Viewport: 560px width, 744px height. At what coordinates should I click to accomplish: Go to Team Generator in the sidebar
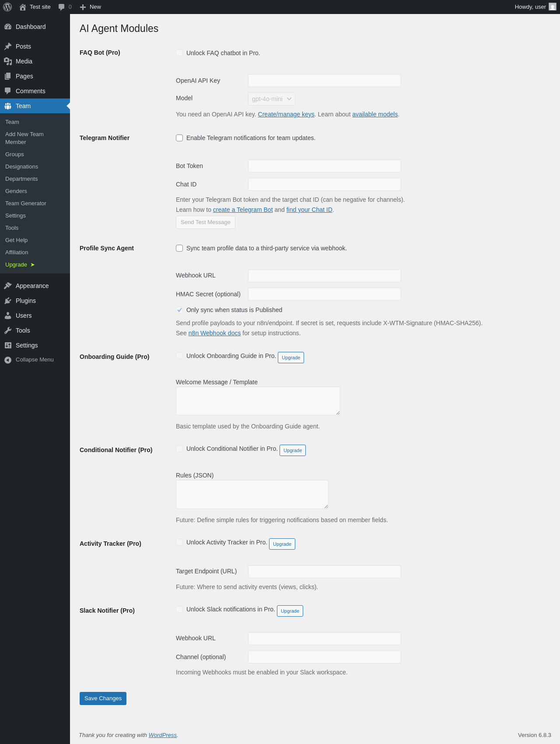(x=25, y=204)
